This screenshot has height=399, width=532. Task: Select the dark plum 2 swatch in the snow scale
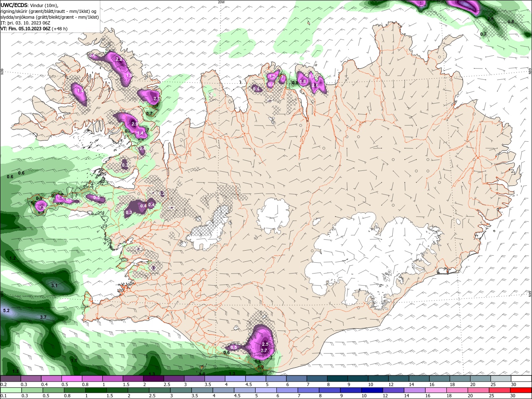(153, 379)
